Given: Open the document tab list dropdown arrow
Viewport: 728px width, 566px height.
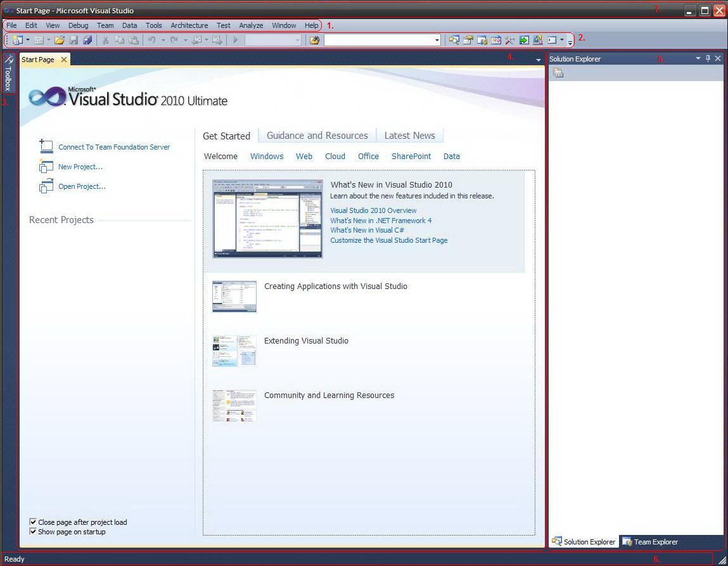Looking at the screenshot, I should click(x=538, y=60).
